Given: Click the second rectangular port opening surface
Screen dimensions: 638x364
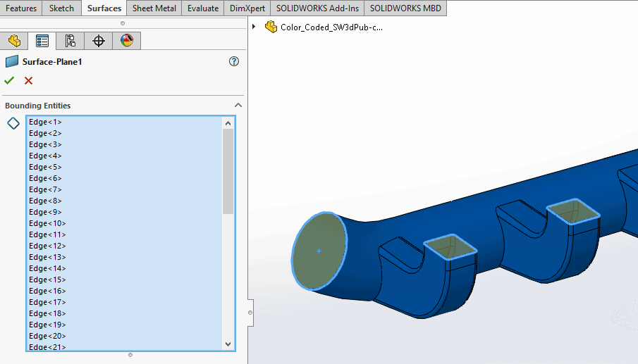Looking at the screenshot, I should click(x=573, y=212).
